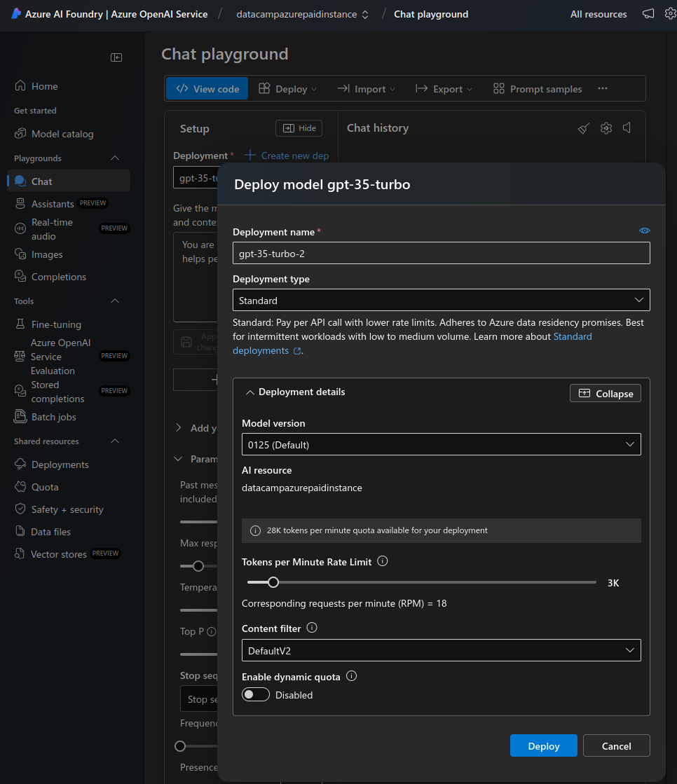Click the Assistants robot icon

[x=20, y=203]
